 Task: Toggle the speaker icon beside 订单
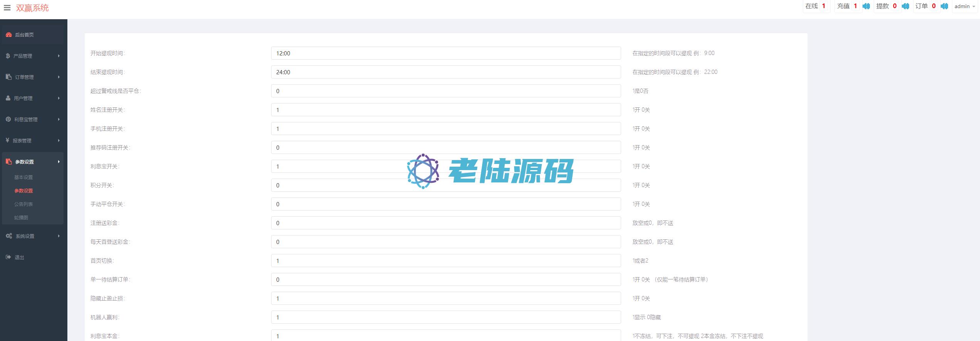coord(944,6)
